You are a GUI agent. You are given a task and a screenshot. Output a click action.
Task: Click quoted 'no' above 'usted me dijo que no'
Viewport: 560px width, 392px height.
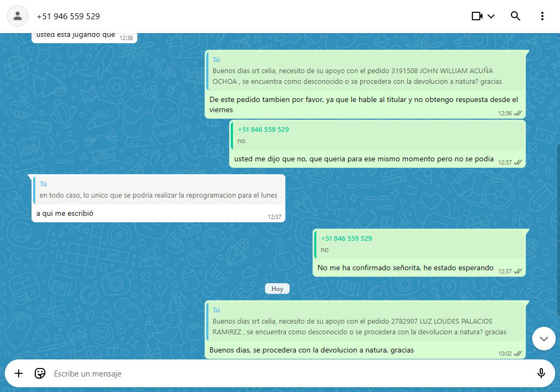point(377,136)
